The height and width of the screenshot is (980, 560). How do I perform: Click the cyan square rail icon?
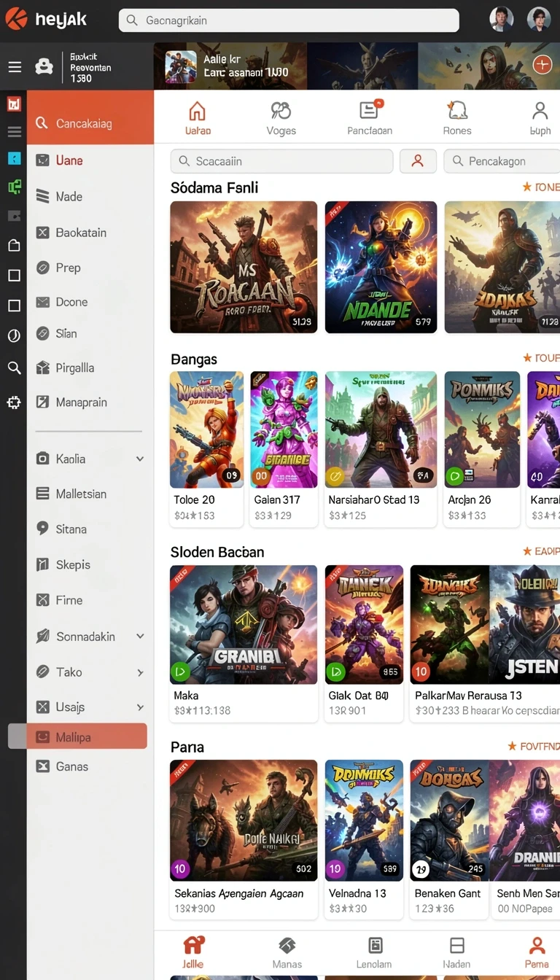point(14,158)
